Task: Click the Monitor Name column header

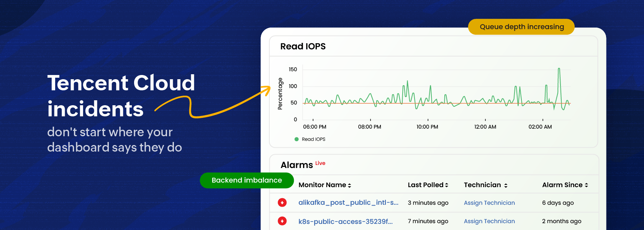Action: click(x=322, y=185)
